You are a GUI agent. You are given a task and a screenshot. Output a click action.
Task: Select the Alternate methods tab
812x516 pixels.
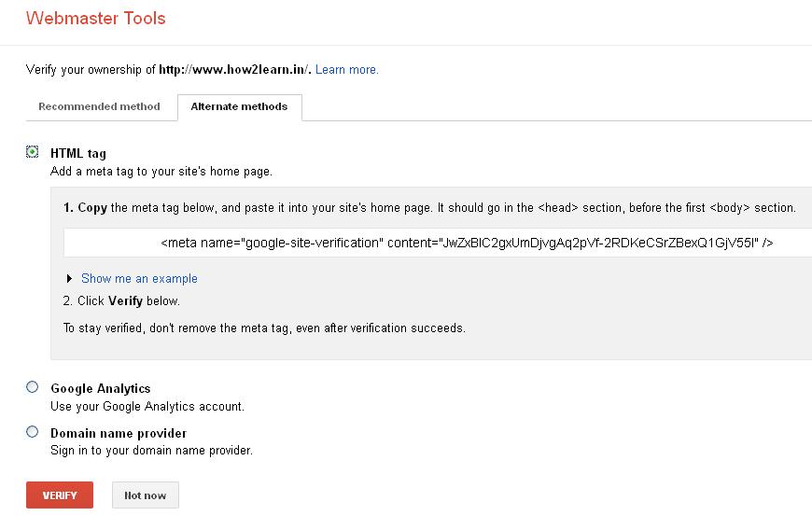(239, 106)
